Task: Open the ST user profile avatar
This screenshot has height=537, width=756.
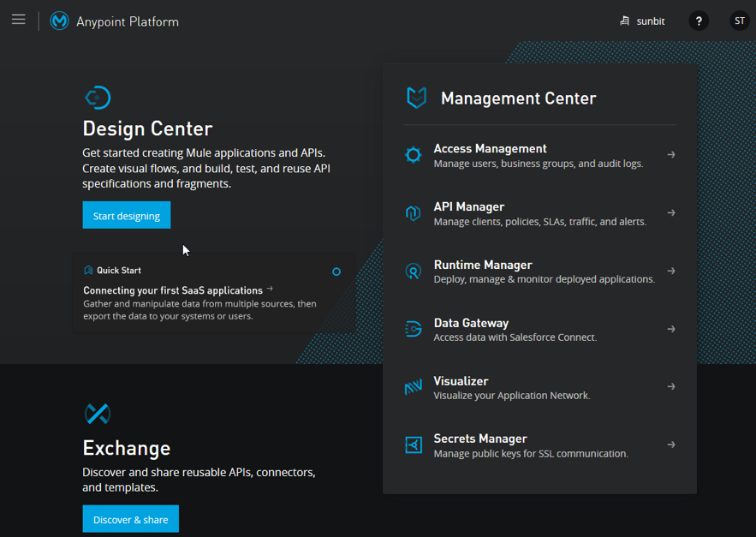Action: tap(739, 21)
